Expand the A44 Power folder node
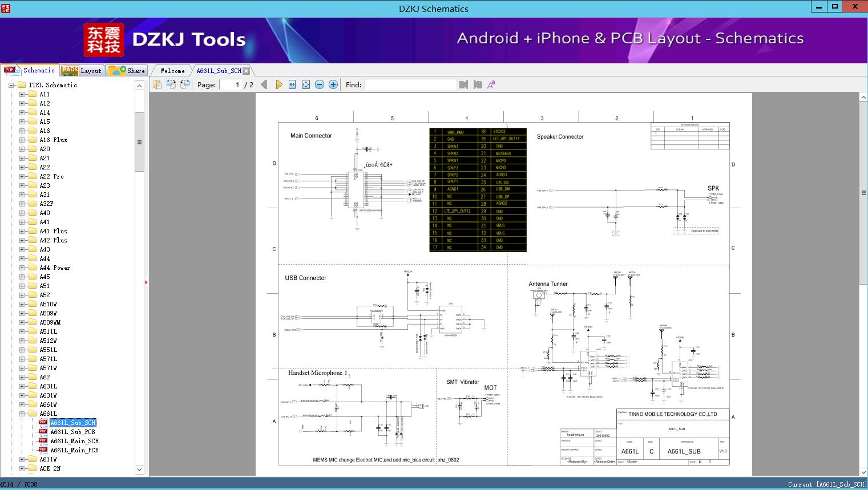The width and height of the screenshot is (868, 490). [x=22, y=268]
